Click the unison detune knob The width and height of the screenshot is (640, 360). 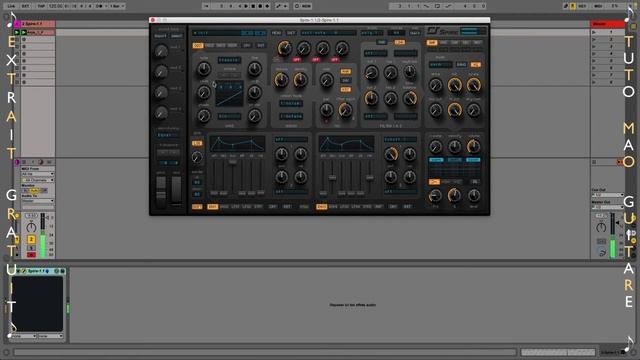[281, 80]
